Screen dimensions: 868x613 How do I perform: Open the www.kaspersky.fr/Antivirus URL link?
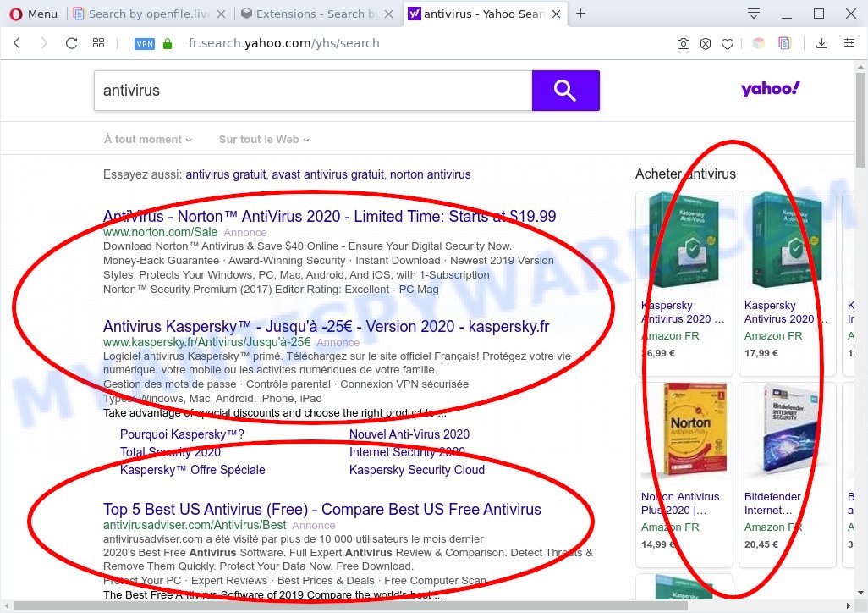click(x=206, y=343)
